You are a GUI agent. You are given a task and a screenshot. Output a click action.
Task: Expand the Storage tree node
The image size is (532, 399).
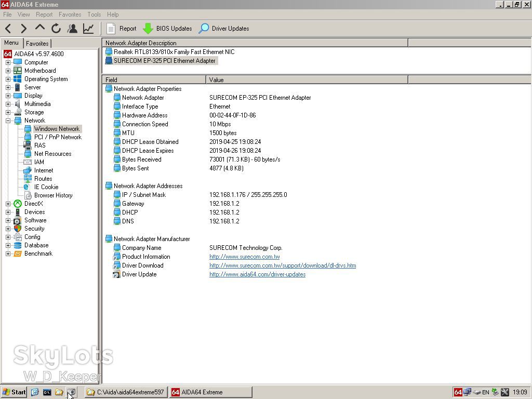(x=8, y=112)
